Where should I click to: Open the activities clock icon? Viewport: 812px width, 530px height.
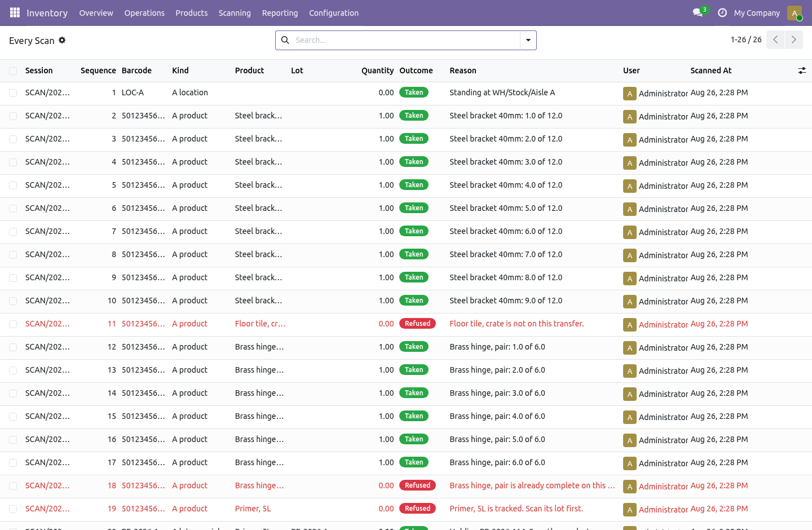click(x=722, y=12)
